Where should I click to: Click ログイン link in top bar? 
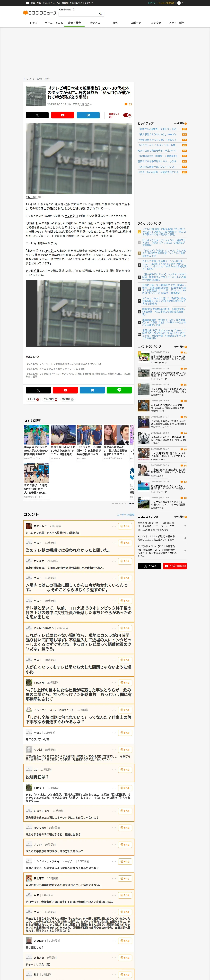click(x=152, y=3)
